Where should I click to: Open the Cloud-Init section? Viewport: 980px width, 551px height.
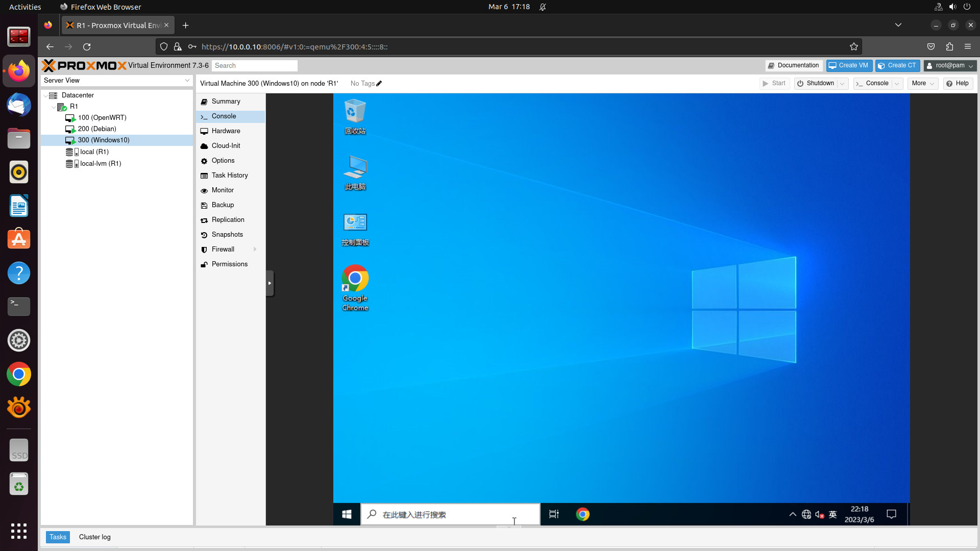pos(230,146)
